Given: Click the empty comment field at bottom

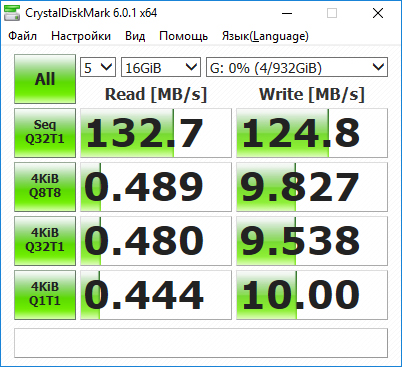Looking at the screenshot, I should (x=201, y=343).
